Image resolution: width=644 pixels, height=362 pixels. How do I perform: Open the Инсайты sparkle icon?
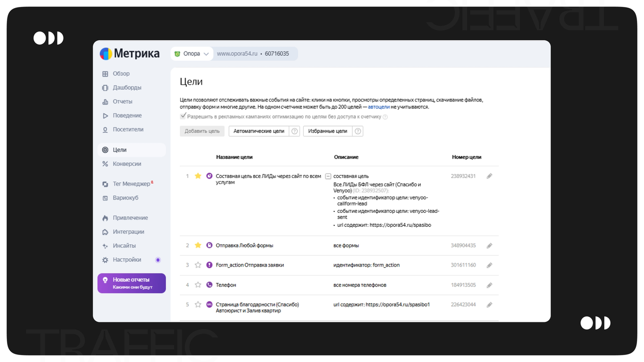[105, 246]
